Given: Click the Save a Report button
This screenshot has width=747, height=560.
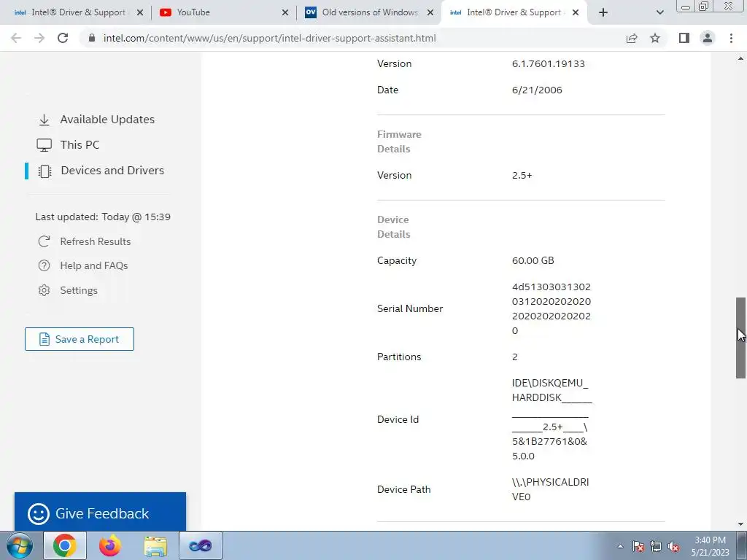Looking at the screenshot, I should click(x=80, y=339).
